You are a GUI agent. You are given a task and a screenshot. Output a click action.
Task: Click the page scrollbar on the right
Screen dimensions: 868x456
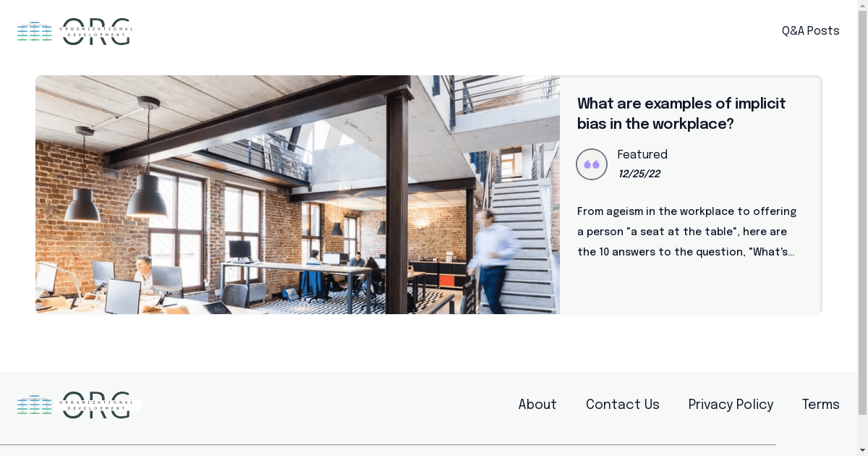(861, 217)
